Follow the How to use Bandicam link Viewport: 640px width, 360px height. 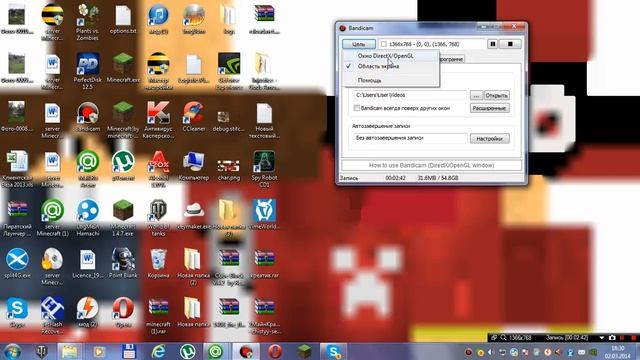pos(431,165)
